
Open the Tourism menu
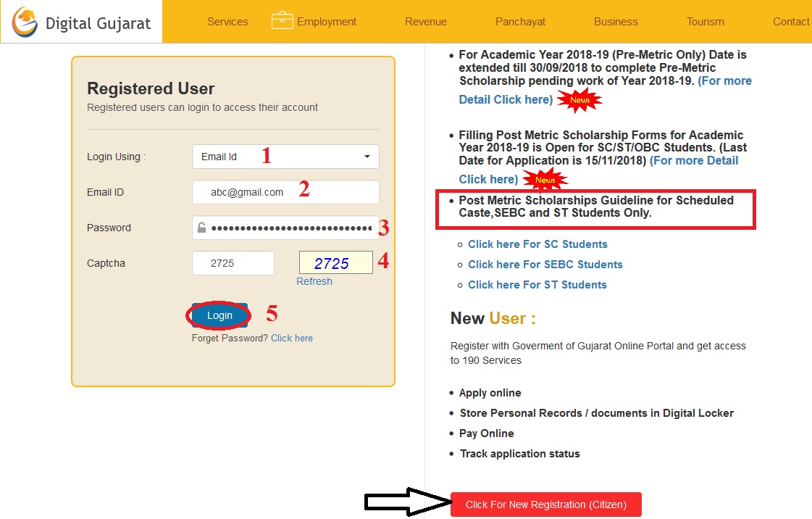[x=706, y=22]
